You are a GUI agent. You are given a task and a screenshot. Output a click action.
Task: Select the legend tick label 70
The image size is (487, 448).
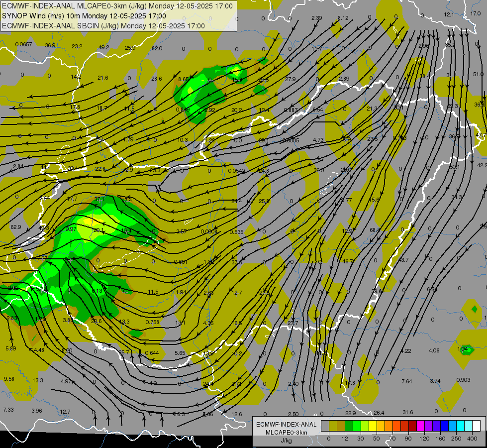coord(392,439)
